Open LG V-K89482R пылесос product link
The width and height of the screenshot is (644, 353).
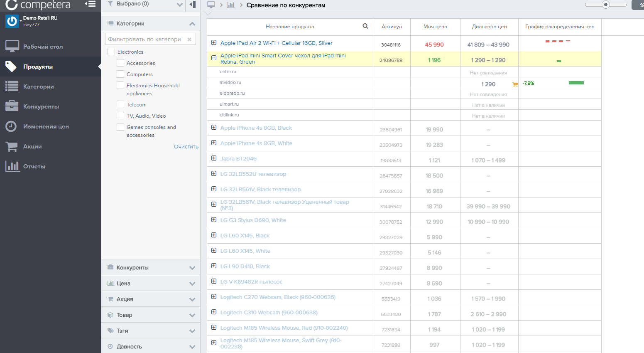tap(251, 281)
